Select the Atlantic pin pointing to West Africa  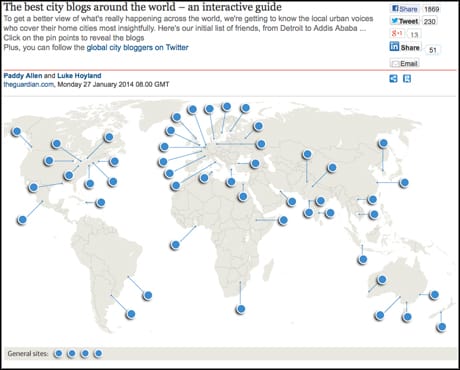tap(175, 245)
